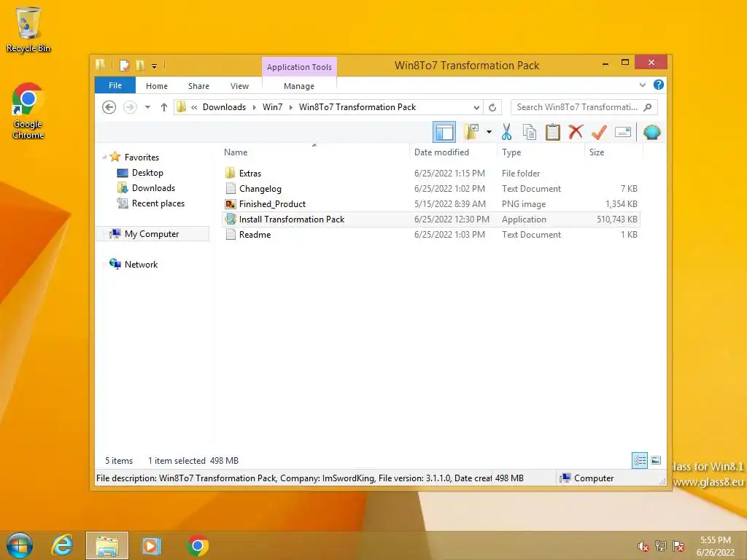Click the Windows Start orb

[20, 545]
